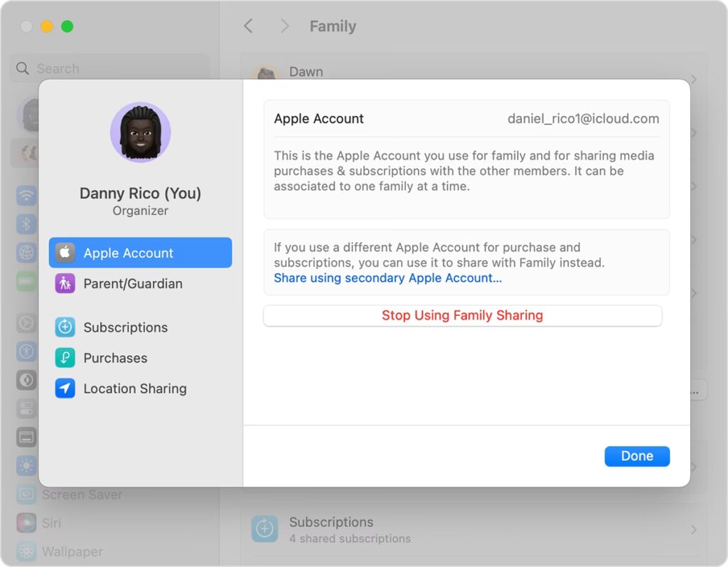Open Location Sharing settings
Image resolution: width=728 pixels, height=567 pixels.
tap(135, 388)
